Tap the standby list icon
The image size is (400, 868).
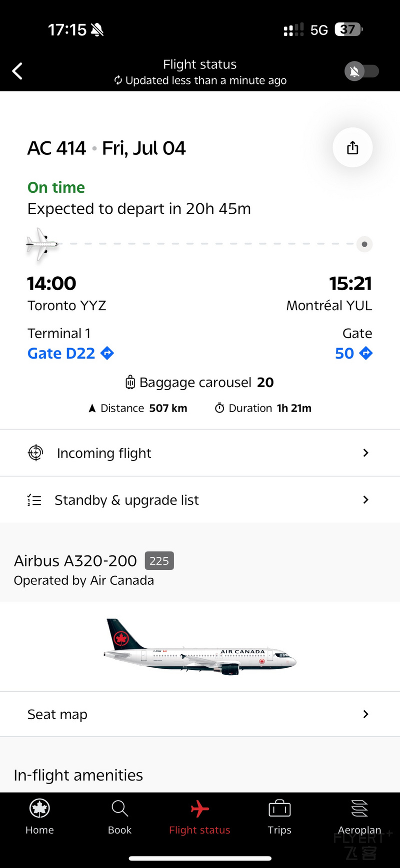click(34, 500)
